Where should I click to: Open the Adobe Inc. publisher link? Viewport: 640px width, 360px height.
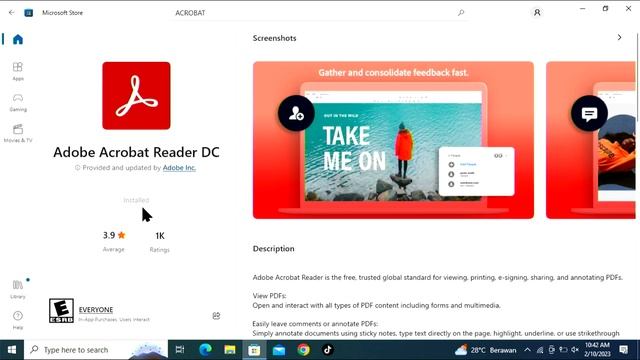179,168
